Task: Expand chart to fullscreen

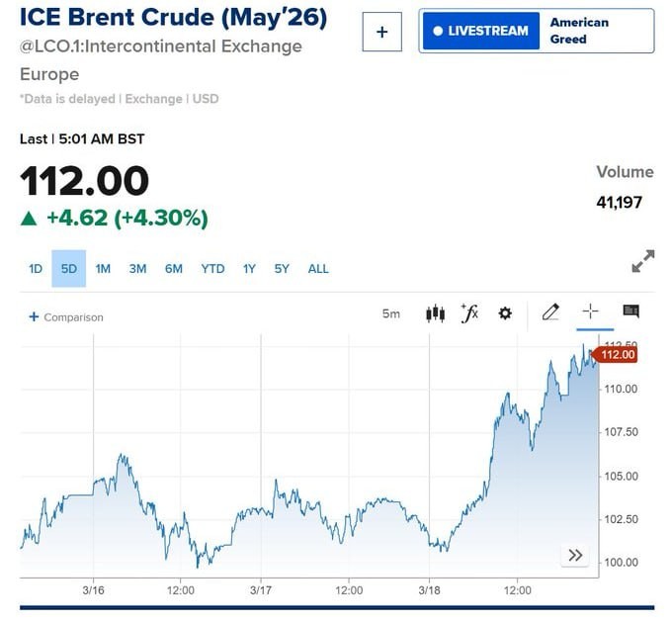Action: [642, 262]
